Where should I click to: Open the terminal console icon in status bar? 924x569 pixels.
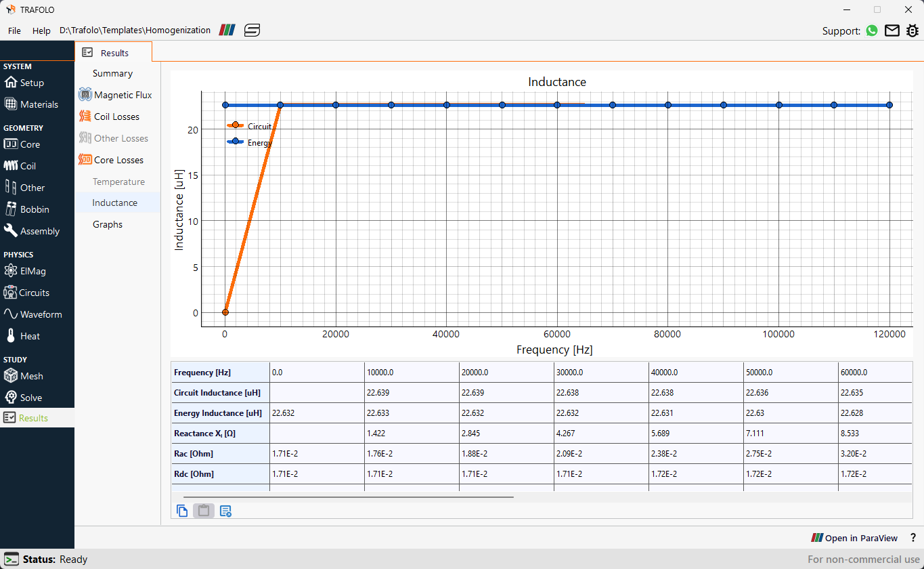12,560
